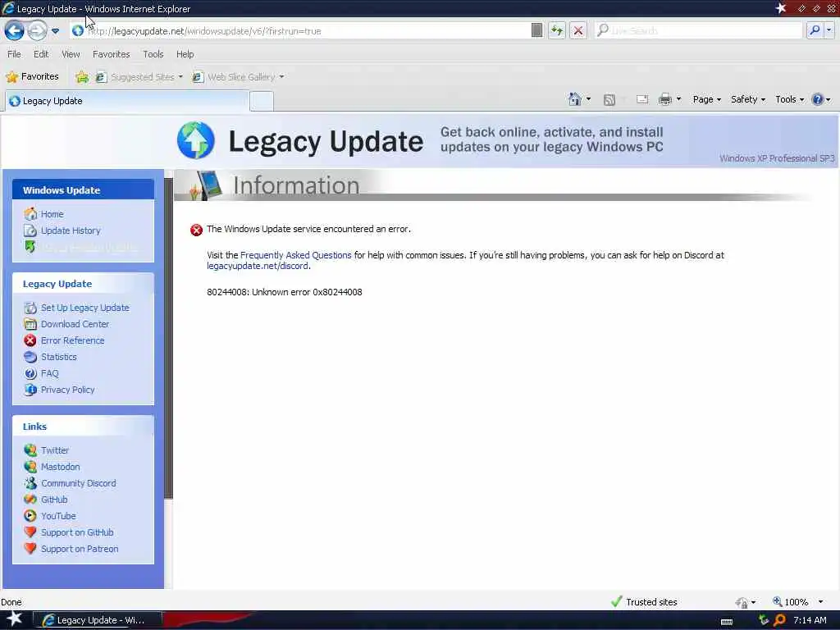Open Support on Patreon link
The image size is (840, 630).
pyautogui.click(x=80, y=549)
